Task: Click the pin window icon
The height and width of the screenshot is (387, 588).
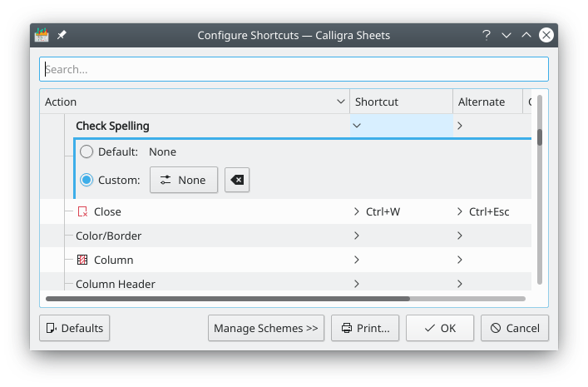Action: [x=62, y=35]
